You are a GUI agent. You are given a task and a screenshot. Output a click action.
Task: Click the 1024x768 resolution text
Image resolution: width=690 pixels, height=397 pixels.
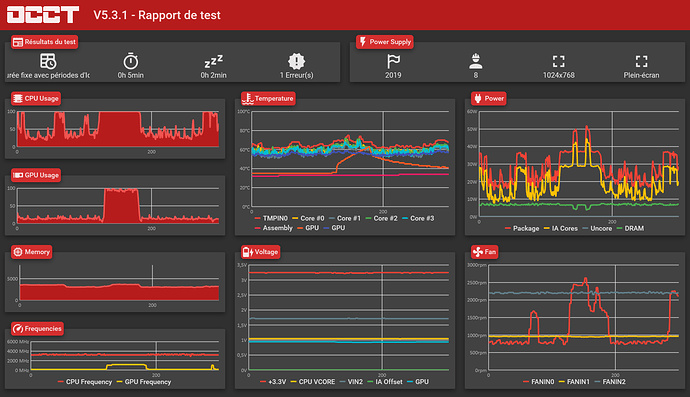point(558,75)
